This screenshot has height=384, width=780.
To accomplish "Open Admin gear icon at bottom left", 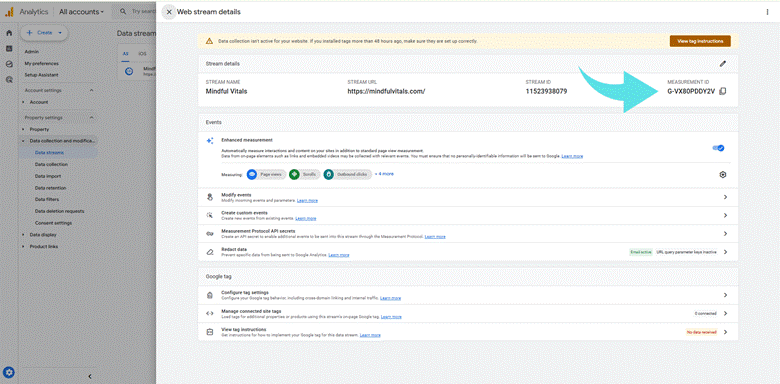I will 8,372.
